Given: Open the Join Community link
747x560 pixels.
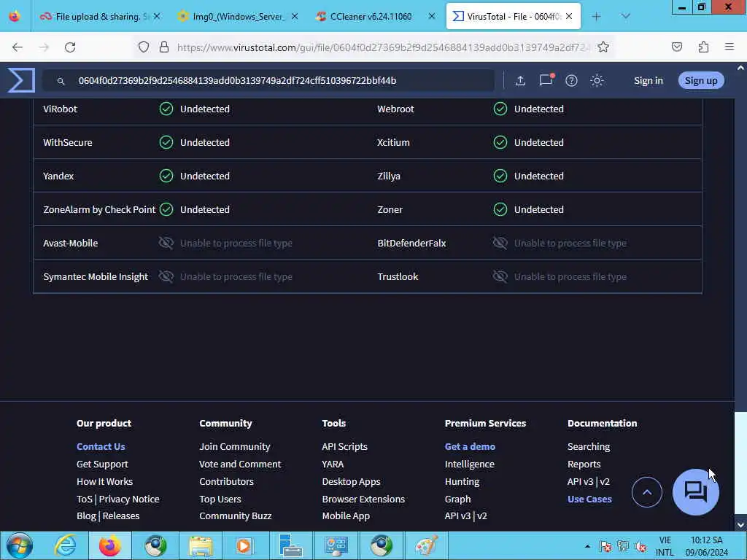Looking at the screenshot, I should (235, 447).
